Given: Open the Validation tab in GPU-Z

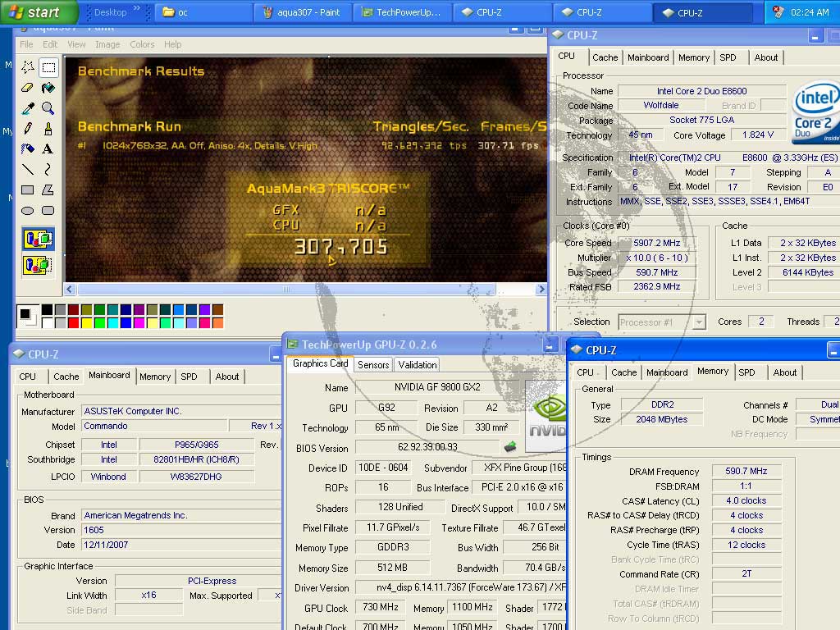Looking at the screenshot, I should click(x=418, y=365).
